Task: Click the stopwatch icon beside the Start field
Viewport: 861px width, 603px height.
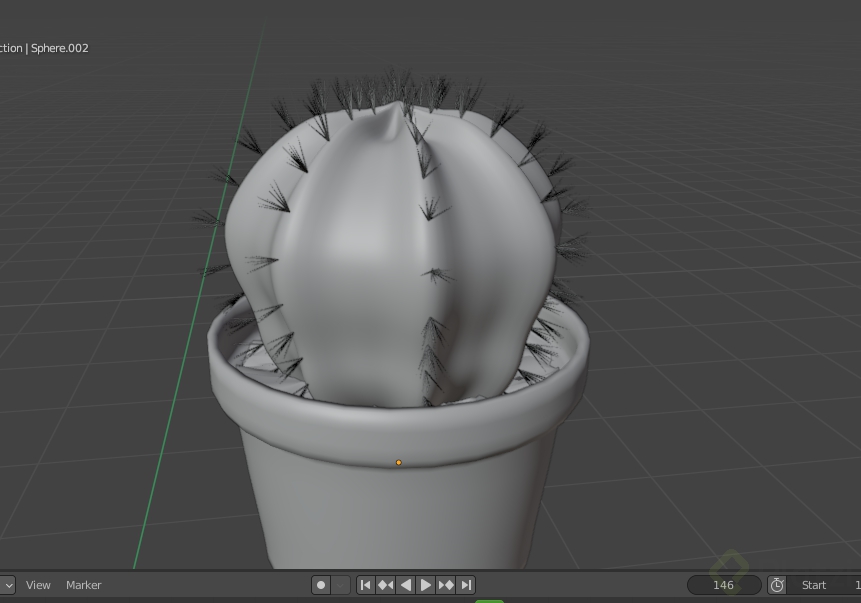Action: pyautogui.click(x=776, y=585)
